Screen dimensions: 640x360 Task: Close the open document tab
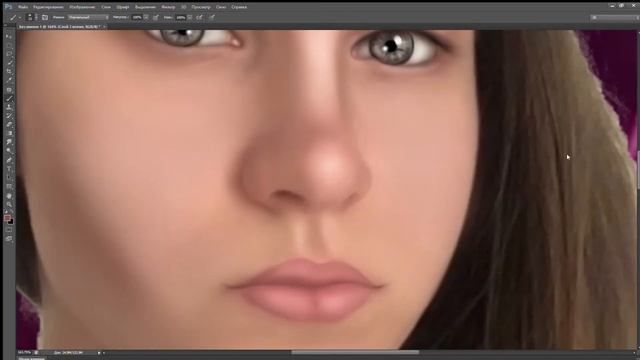click(104, 27)
